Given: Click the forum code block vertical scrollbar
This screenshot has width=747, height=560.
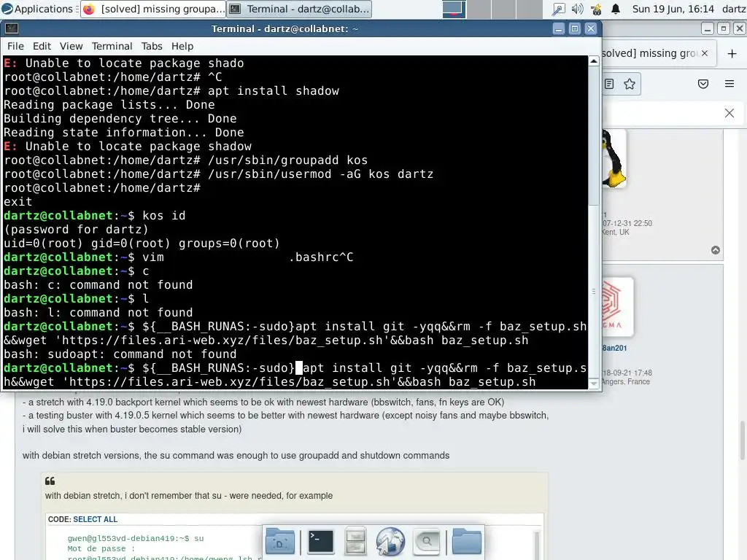Looking at the screenshot, I should (536, 545).
